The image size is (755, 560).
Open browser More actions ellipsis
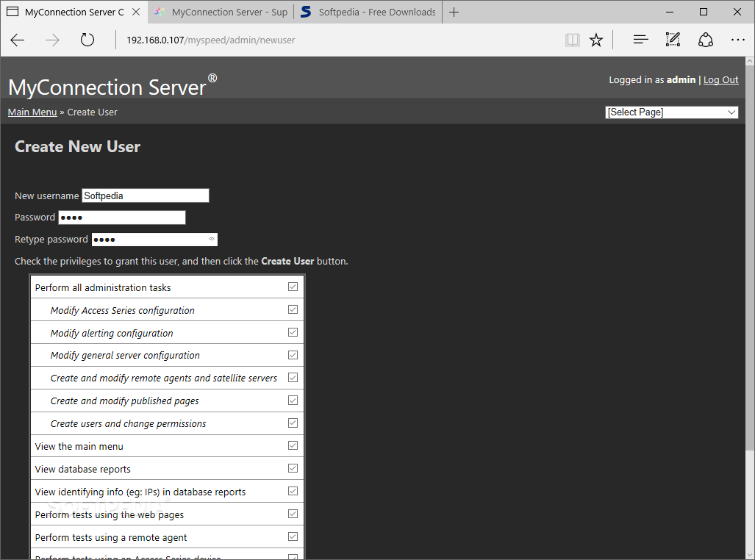pos(737,40)
